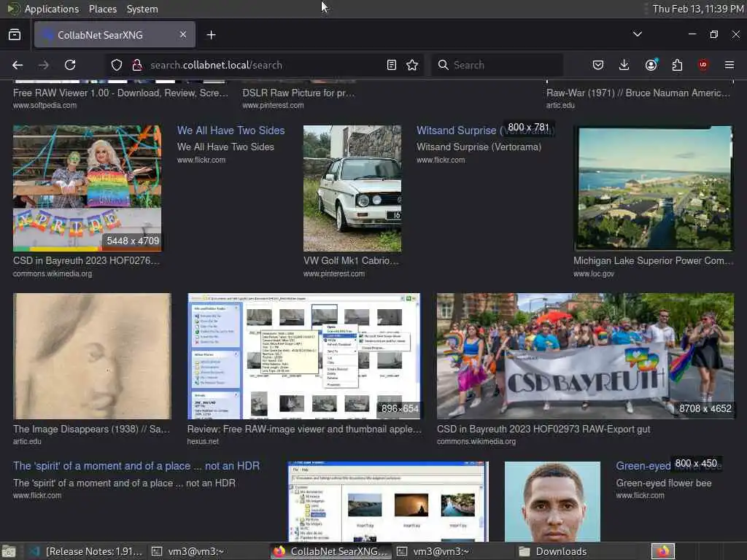Open the System menu

coord(142,9)
